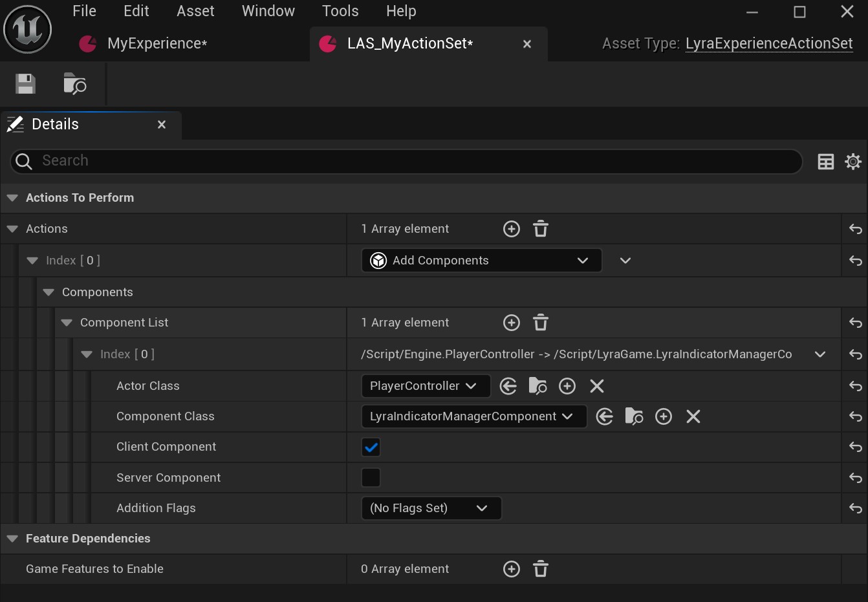Screen dimensions: 868x602
Task: Open the Asset menu
Action: [x=195, y=11]
